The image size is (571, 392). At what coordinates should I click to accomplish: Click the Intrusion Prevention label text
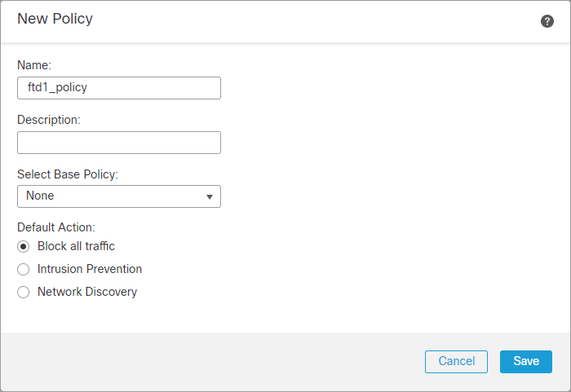click(90, 269)
